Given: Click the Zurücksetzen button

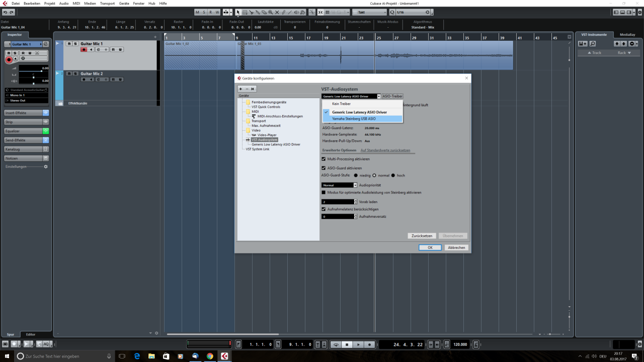Looking at the screenshot, I should click(422, 236).
